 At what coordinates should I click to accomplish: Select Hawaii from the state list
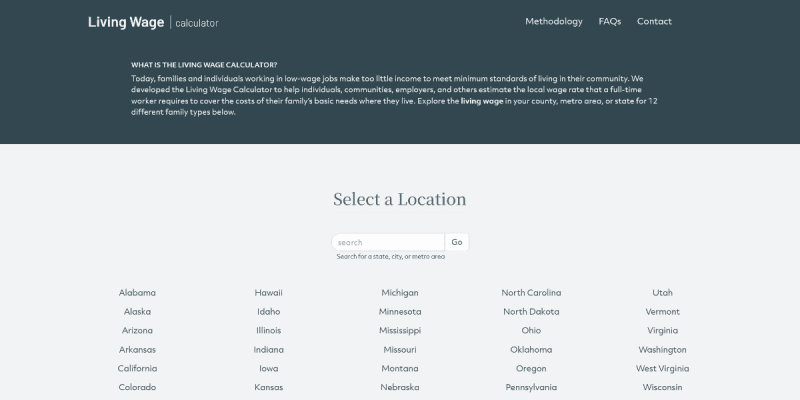pos(268,293)
